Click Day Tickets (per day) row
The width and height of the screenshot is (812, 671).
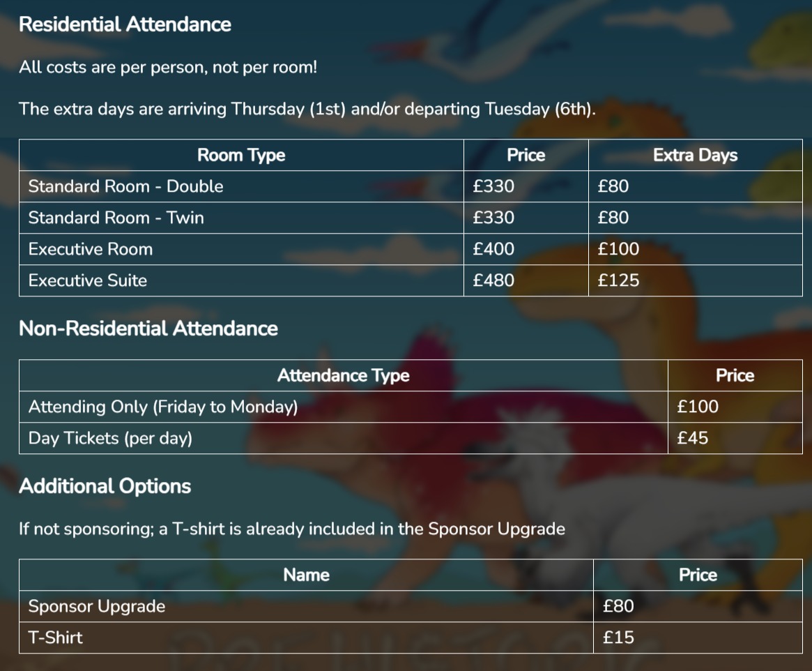(x=109, y=438)
